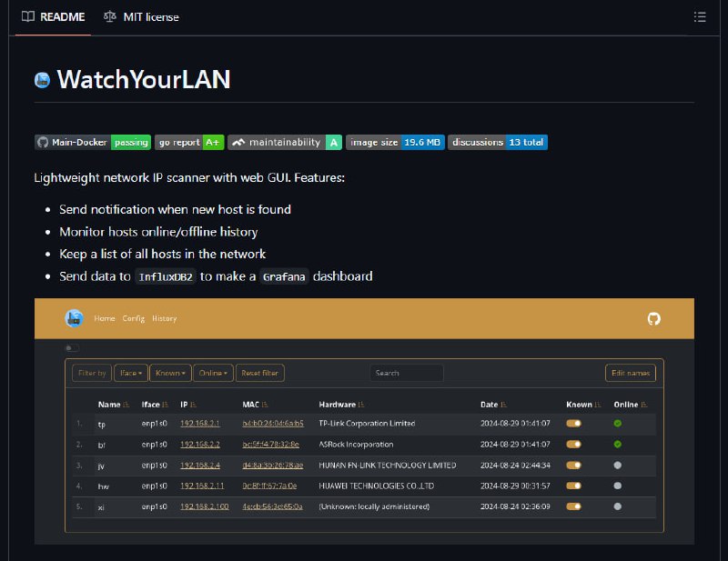Open Config in the app navbar
Screen dimensions: 728x561
(x=134, y=318)
